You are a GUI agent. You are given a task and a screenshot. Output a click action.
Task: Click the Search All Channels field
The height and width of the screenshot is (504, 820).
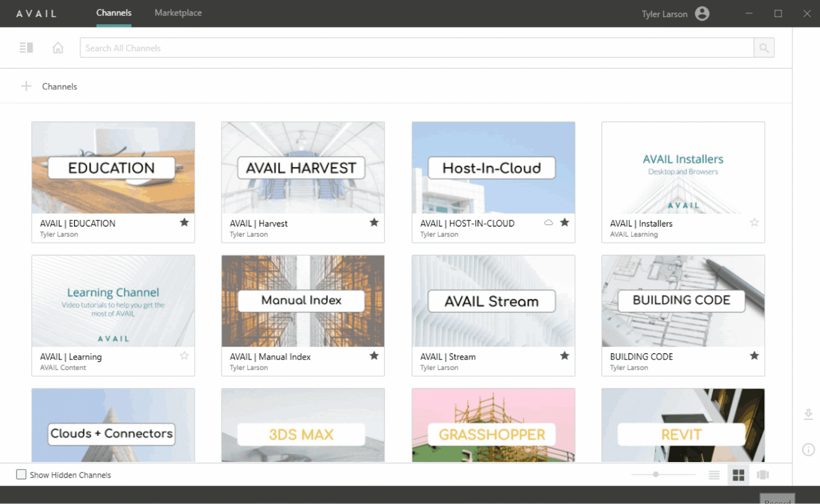click(x=417, y=48)
